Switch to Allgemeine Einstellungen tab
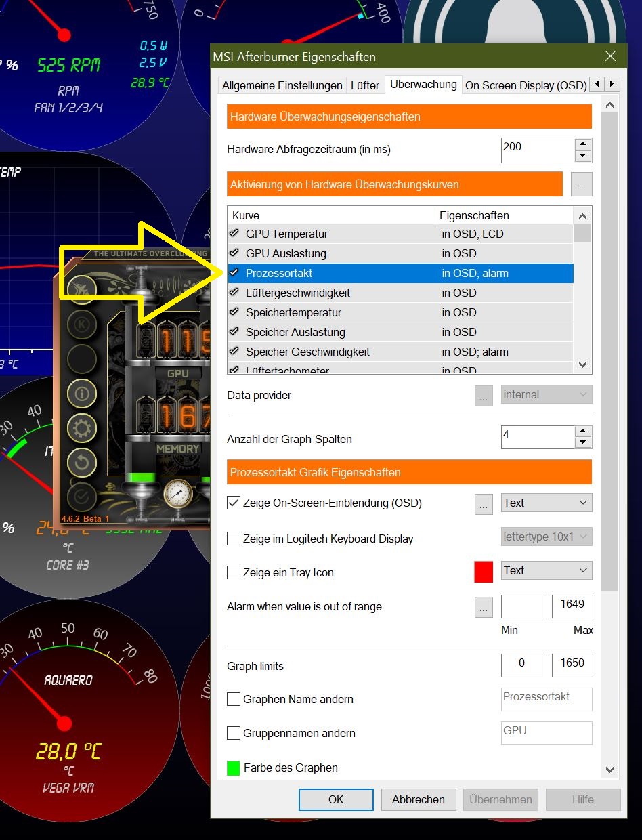 pos(282,86)
